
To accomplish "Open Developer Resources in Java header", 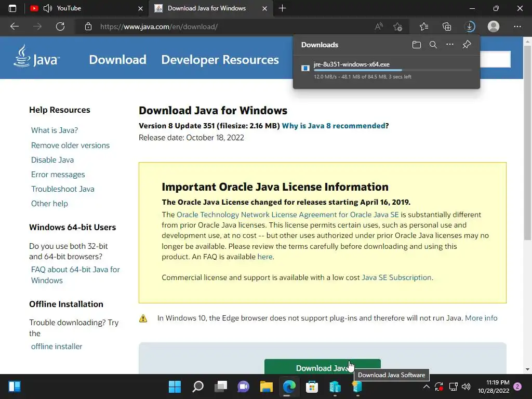I will (x=220, y=60).
